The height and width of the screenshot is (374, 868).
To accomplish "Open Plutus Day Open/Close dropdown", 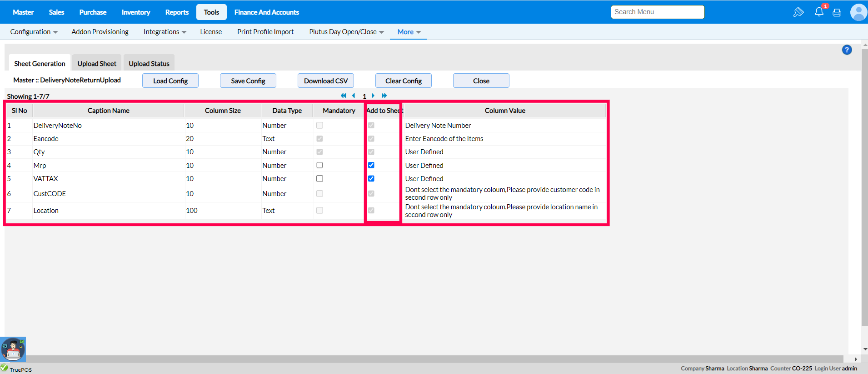I will pos(346,32).
